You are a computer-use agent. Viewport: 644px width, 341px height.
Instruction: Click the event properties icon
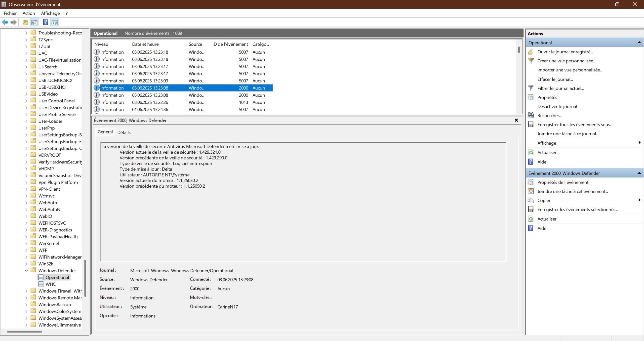click(x=531, y=182)
